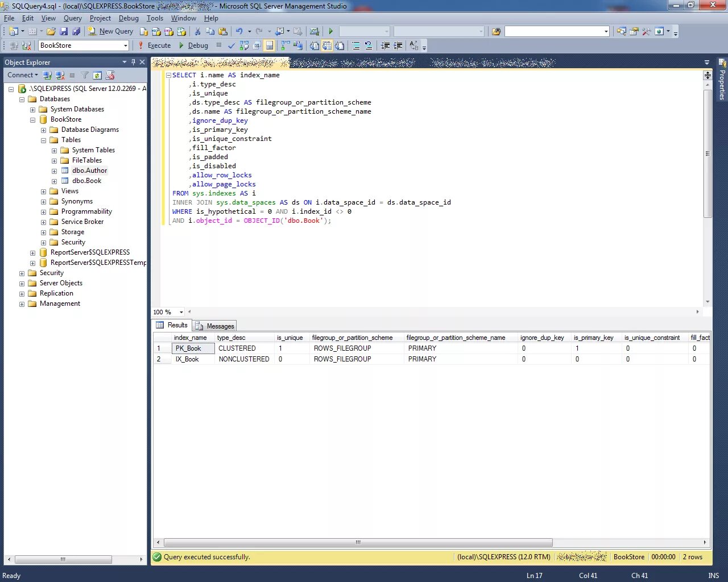This screenshot has height=582, width=728.
Task: Expand the Server Objects node
Action: [22, 284]
